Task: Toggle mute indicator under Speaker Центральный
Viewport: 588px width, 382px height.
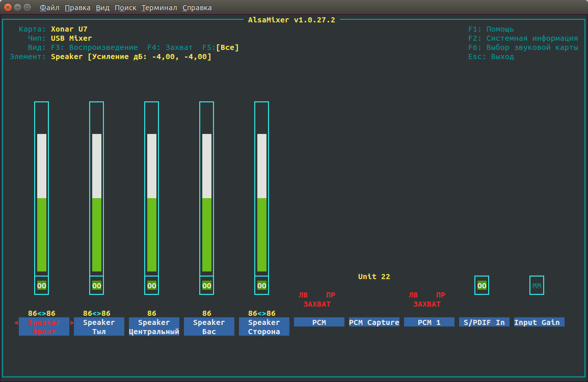Action: (151, 286)
